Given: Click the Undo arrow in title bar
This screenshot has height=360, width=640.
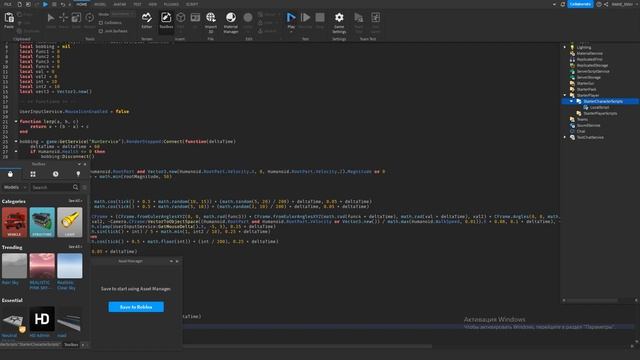Looking at the screenshot, I should click(x=62, y=4).
